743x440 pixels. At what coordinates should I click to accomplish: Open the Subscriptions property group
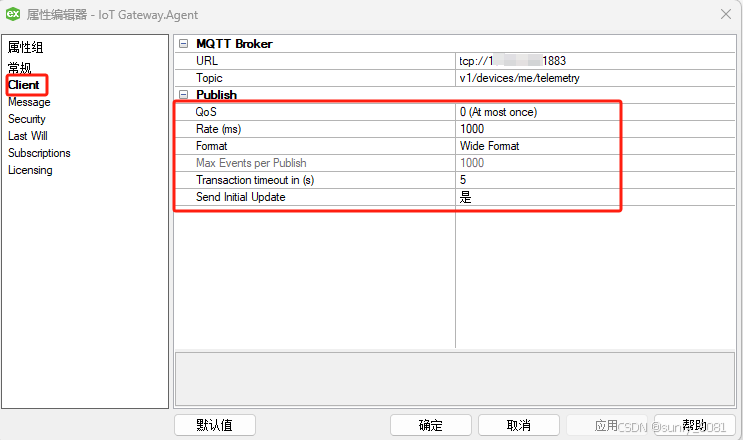coord(39,153)
